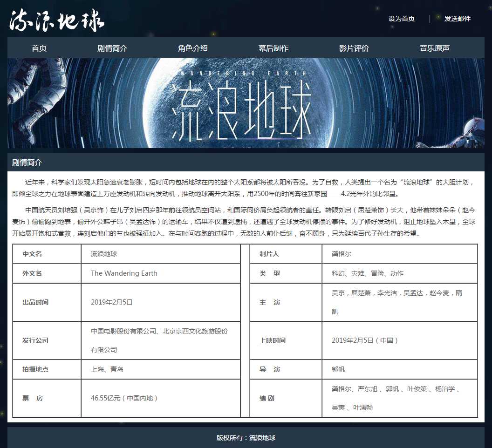This screenshot has height=448, width=492.
Task: Click the 版权所有 footer text
Action: [246, 438]
